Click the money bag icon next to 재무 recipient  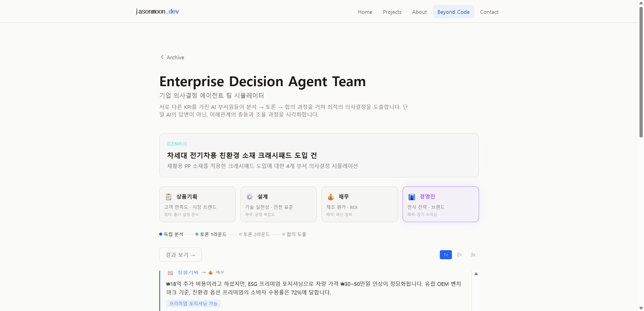point(211,273)
